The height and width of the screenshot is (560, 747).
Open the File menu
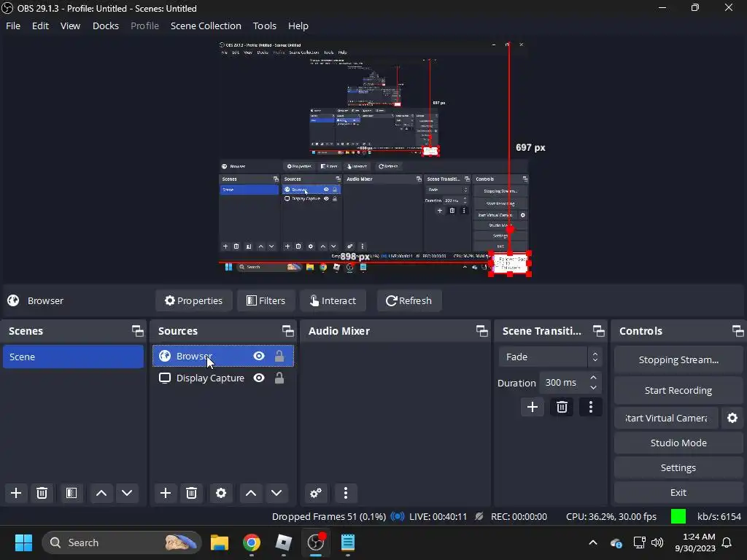point(13,26)
